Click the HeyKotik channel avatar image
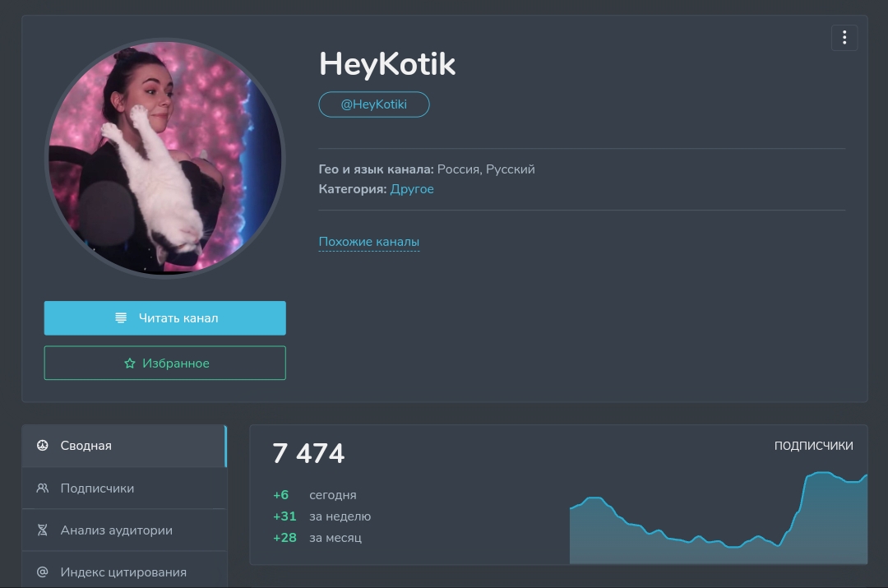The image size is (888, 588). click(x=164, y=158)
